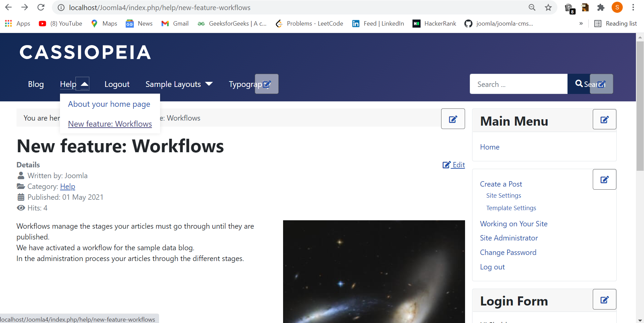Expand the Sample Layouts dropdown arrow

coord(209,84)
